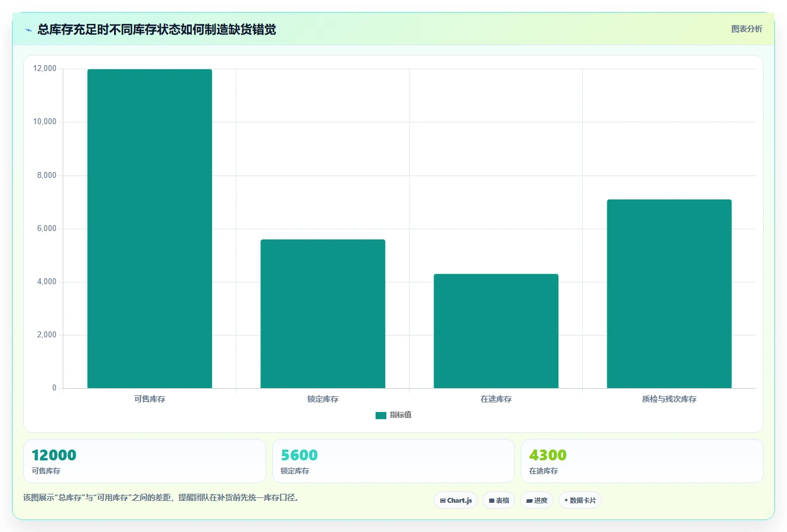Click the 6,000 y-axis tick label
The width and height of the screenshot is (787, 532).
coord(47,229)
